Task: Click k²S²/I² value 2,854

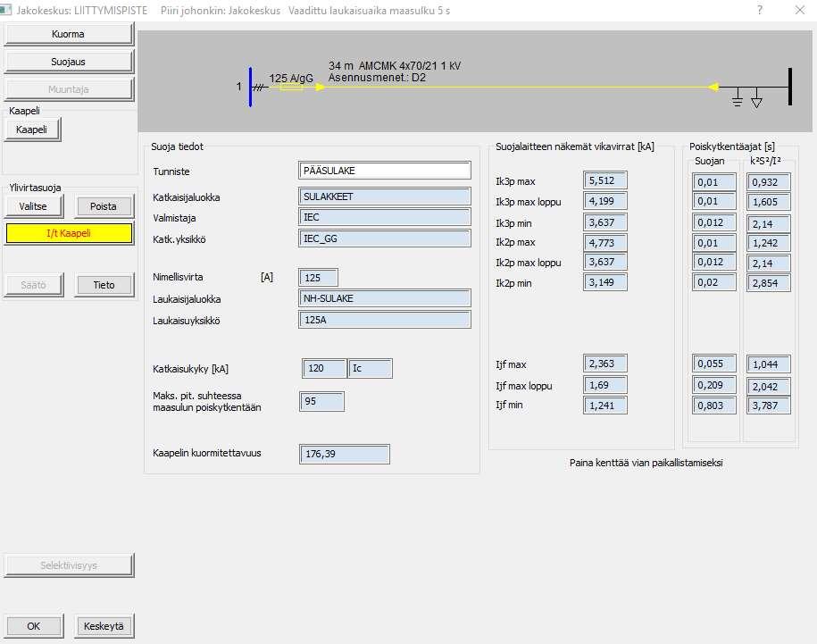Action: pyautogui.click(x=769, y=283)
